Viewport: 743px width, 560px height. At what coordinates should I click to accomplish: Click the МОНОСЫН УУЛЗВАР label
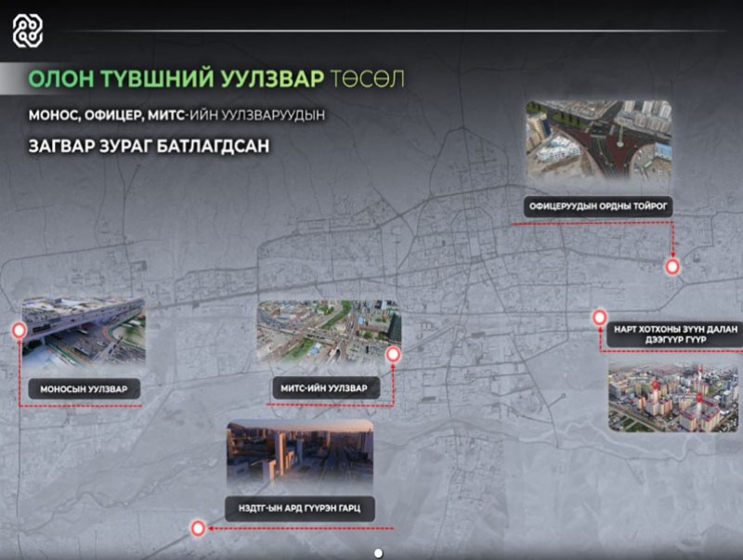84,388
